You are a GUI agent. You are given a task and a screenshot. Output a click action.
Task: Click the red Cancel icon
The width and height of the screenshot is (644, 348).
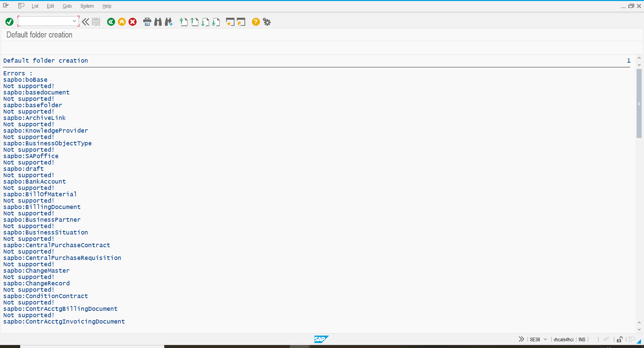tap(133, 22)
